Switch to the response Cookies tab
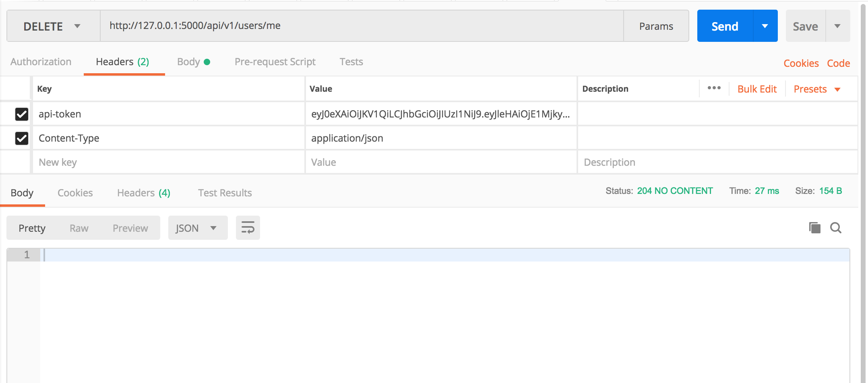The width and height of the screenshot is (868, 383). 75,193
